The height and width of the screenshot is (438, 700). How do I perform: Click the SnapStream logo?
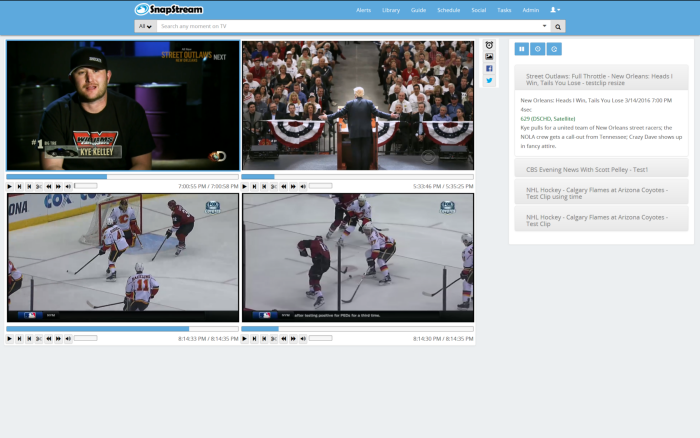tap(169, 9)
